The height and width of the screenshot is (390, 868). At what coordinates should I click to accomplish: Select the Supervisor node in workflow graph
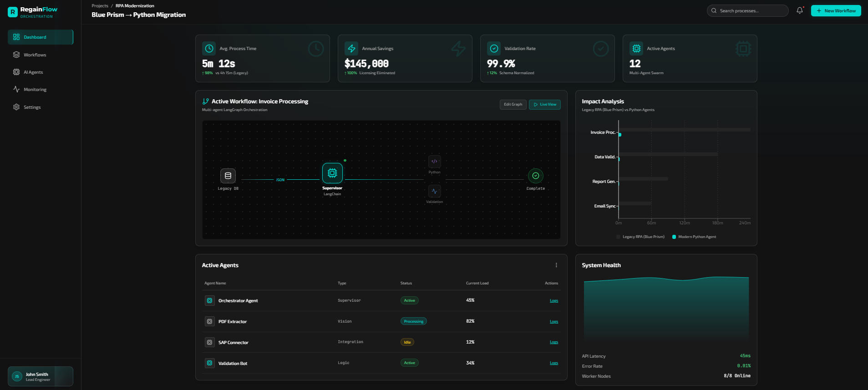tap(332, 173)
